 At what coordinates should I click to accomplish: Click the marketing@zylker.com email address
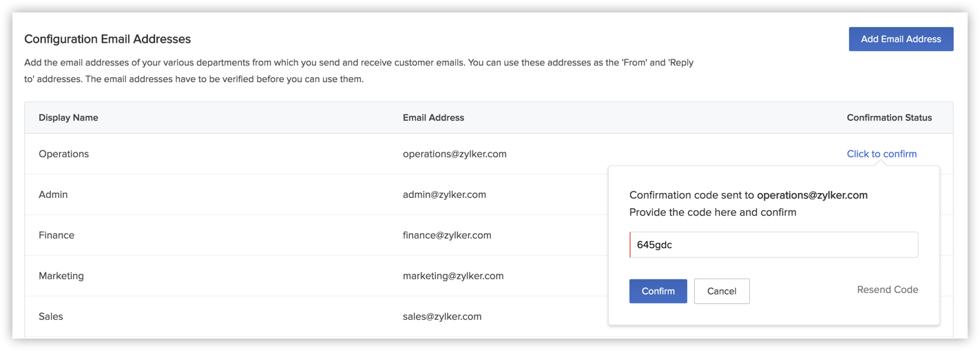(452, 276)
